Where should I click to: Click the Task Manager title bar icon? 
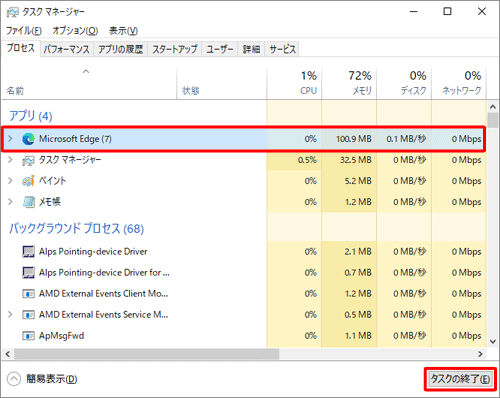pyautogui.click(x=12, y=12)
